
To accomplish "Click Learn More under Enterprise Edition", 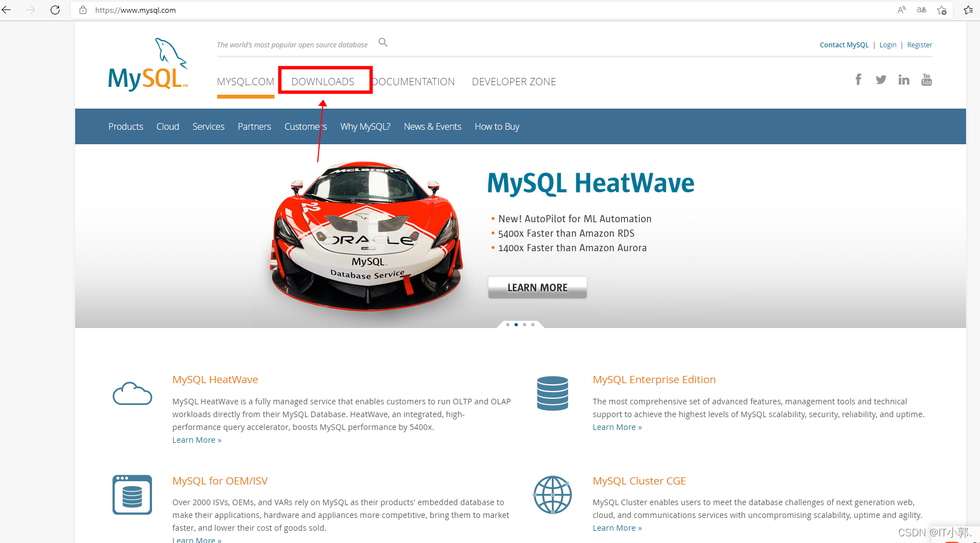I will point(617,427).
